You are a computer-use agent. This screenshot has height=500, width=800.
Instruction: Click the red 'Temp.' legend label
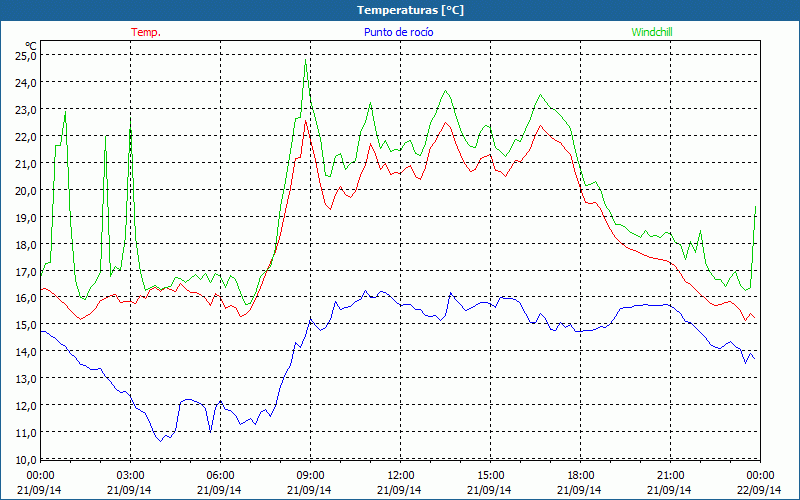click(x=146, y=32)
